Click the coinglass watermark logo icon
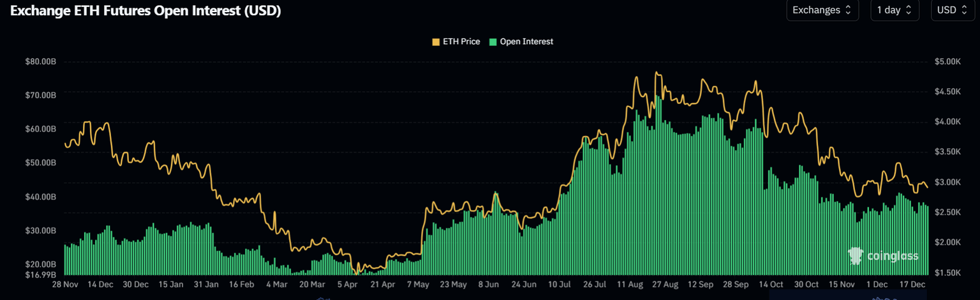The width and height of the screenshot is (980, 300). coord(856,256)
